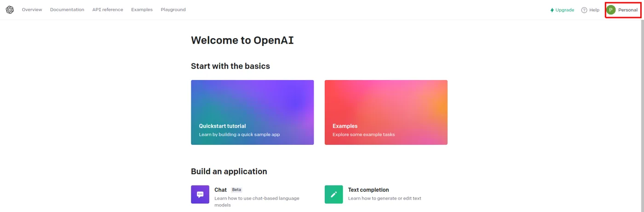644x212 pixels.
Task: Click the OpenAI logo icon
Action: (10, 10)
